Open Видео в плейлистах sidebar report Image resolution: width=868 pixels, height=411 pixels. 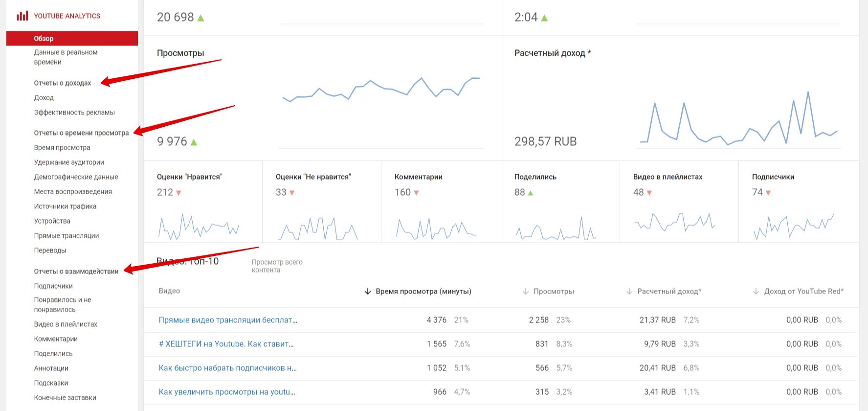pyautogui.click(x=66, y=324)
